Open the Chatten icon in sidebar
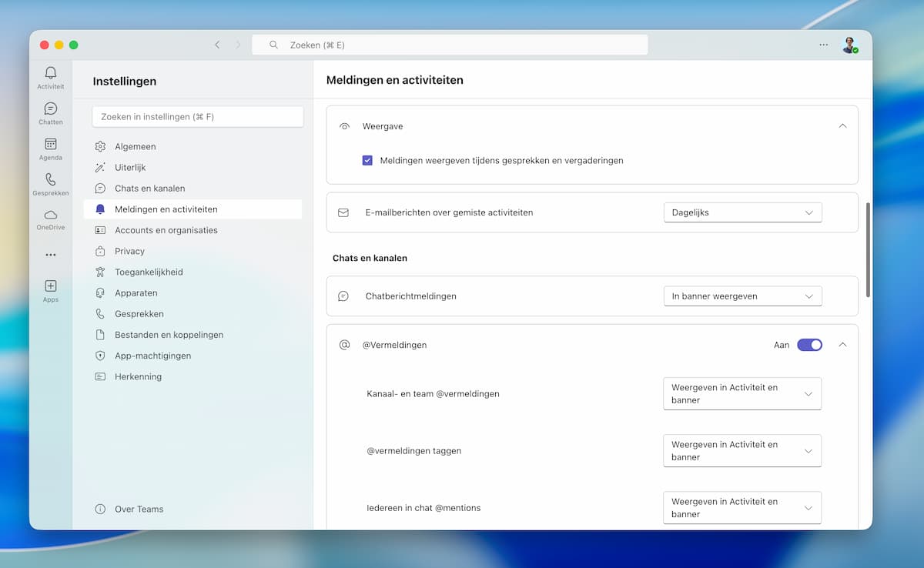The height and width of the screenshot is (568, 924). point(51,109)
